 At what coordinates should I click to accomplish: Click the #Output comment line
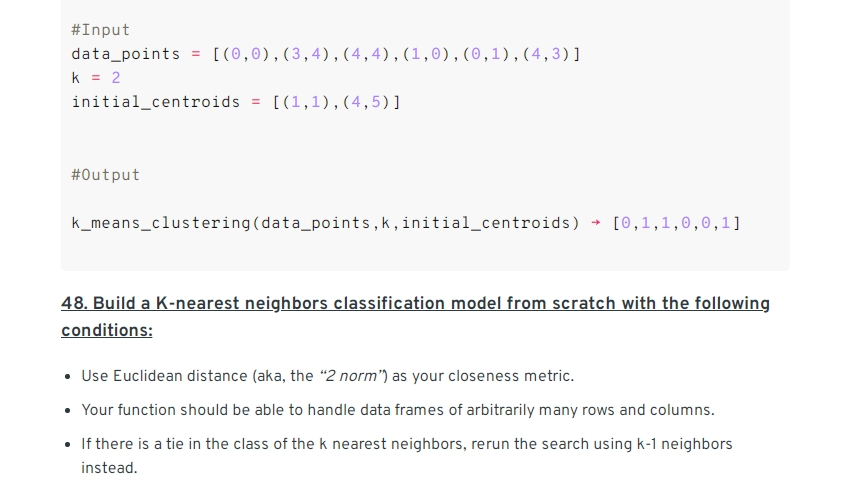click(105, 175)
